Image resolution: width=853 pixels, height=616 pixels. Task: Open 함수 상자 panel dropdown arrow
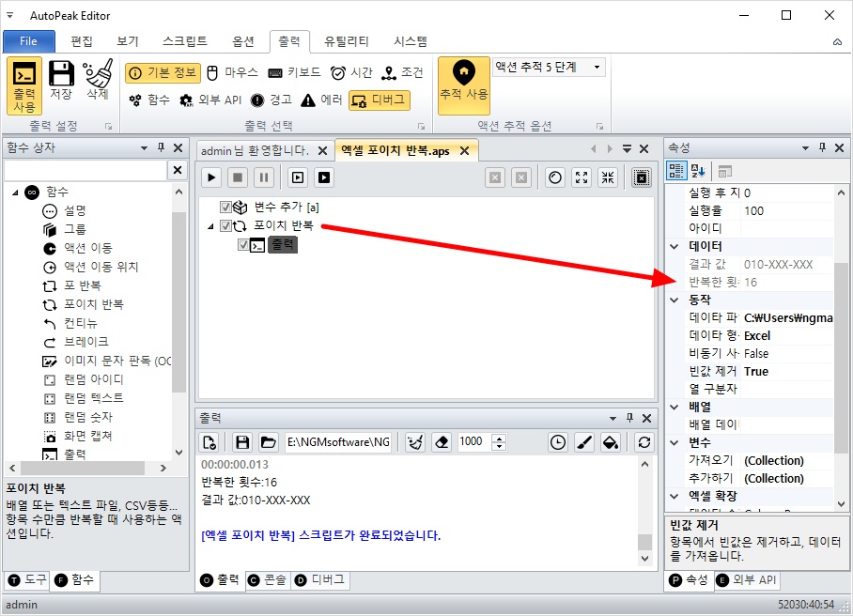pos(144,147)
